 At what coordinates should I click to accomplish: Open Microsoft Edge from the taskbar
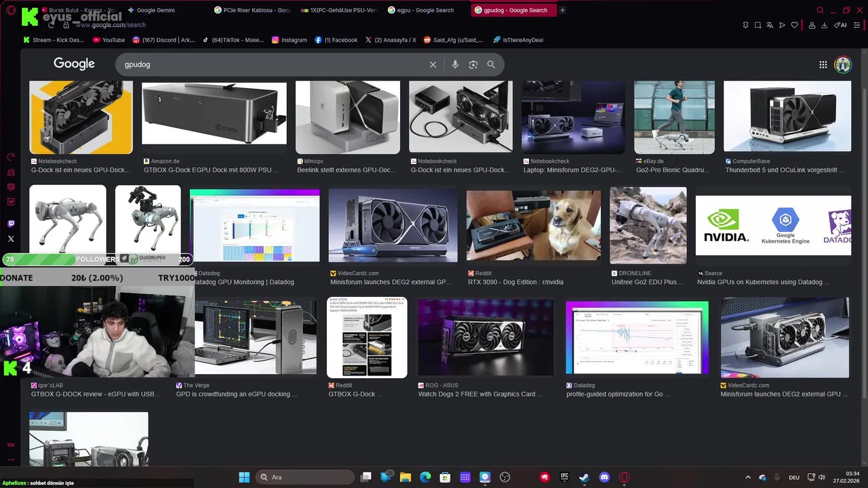pyautogui.click(x=425, y=477)
